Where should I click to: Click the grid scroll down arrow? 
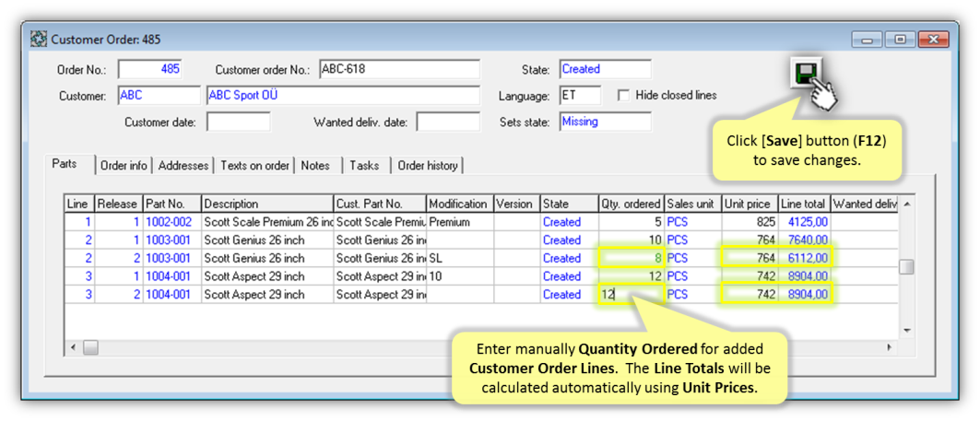click(906, 331)
